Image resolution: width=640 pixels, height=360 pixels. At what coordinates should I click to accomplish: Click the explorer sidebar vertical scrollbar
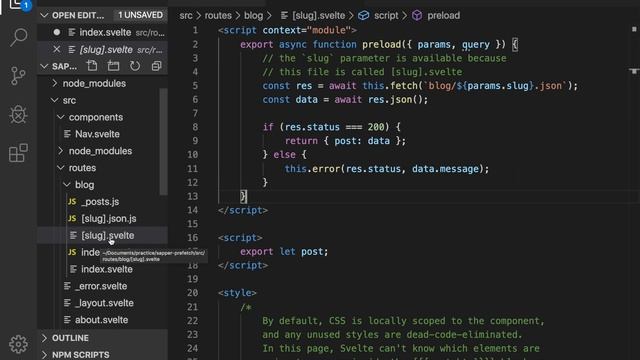pyautogui.click(x=163, y=141)
